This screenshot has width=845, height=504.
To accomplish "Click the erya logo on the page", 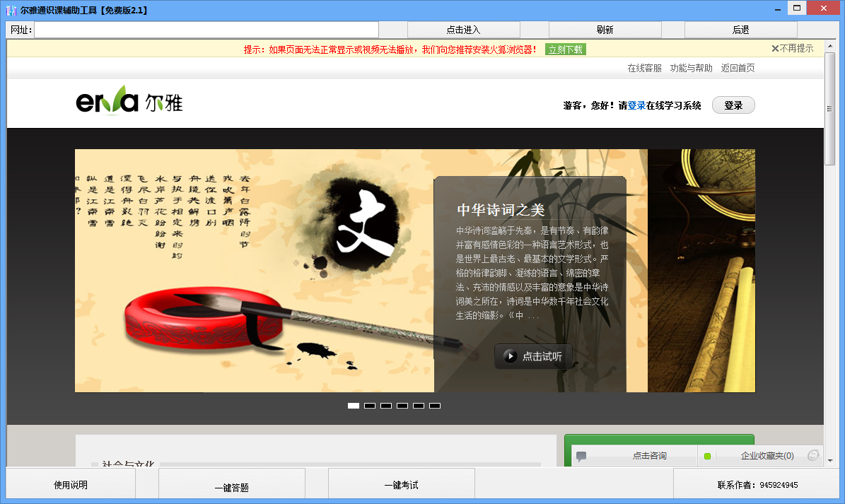I will (130, 102).
